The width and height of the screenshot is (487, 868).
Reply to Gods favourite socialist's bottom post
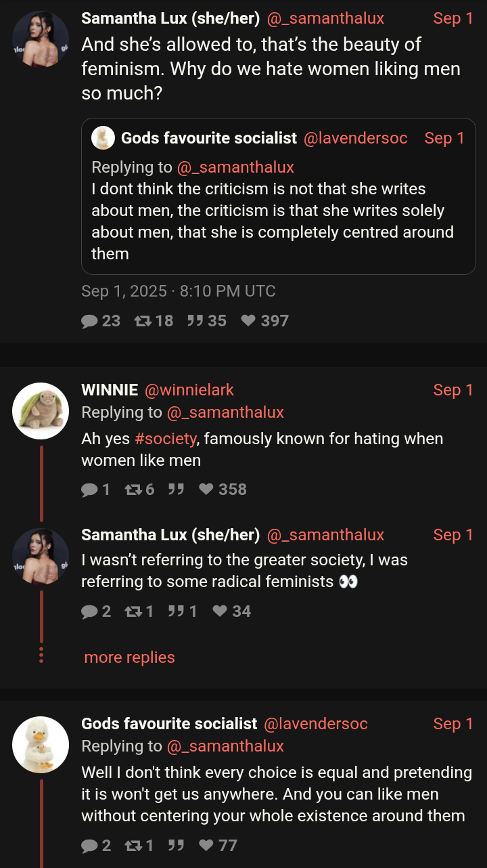(90, 846)
